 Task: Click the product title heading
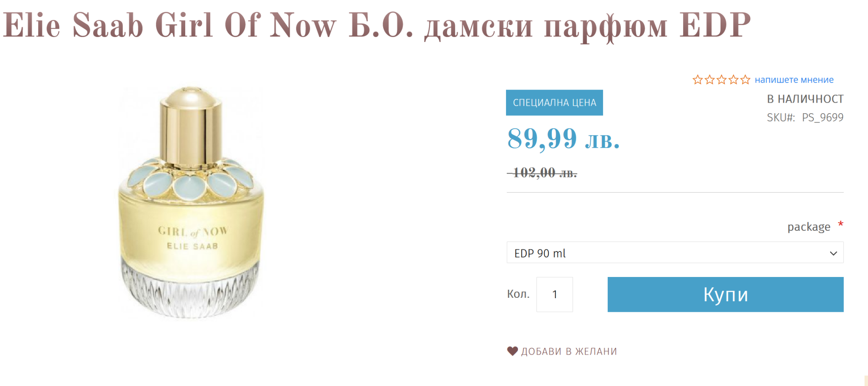point(377,25)
